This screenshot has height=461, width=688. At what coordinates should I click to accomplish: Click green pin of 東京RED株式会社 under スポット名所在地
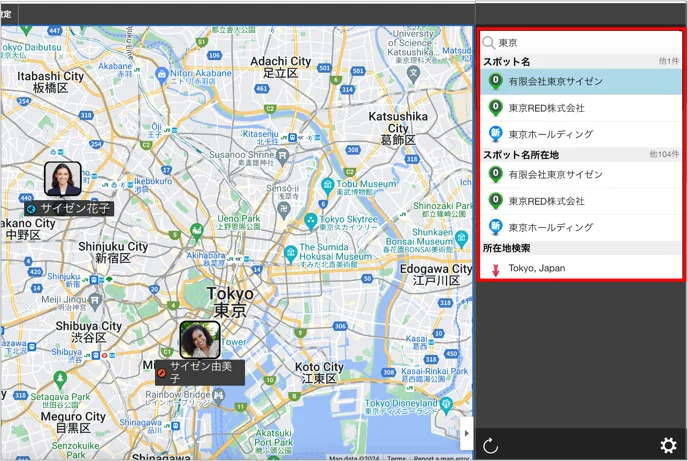[x=495, y=201]
